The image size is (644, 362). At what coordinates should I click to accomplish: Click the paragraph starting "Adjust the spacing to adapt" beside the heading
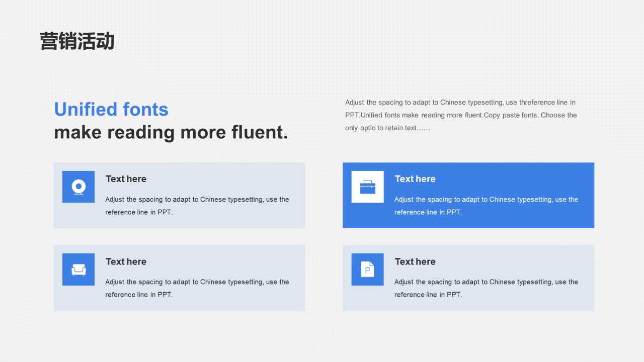click(461, 115)
